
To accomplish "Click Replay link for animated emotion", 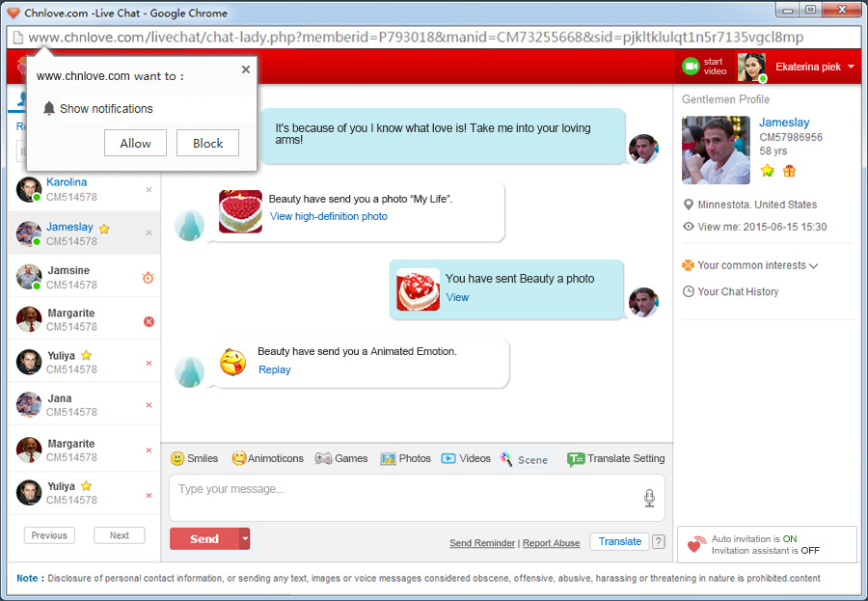I will 274,369.
